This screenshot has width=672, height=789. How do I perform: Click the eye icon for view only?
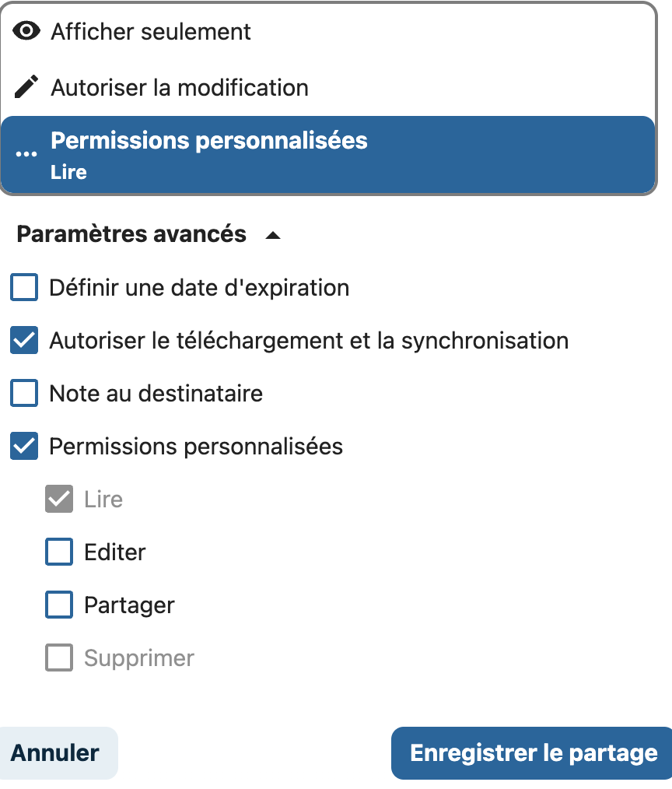pos(26,30)
